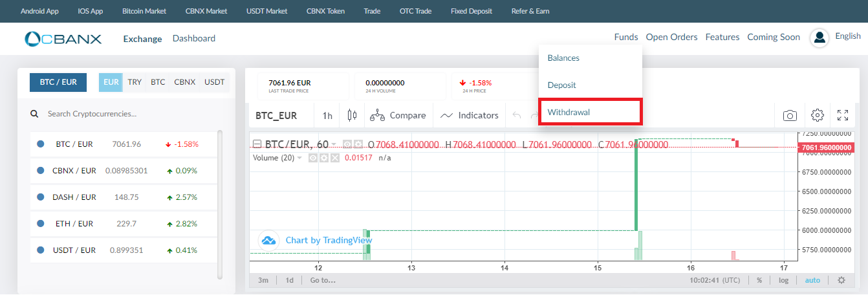Toggle percent scale on chart
The height and width of the screenshot is (295, 868).
759,280
